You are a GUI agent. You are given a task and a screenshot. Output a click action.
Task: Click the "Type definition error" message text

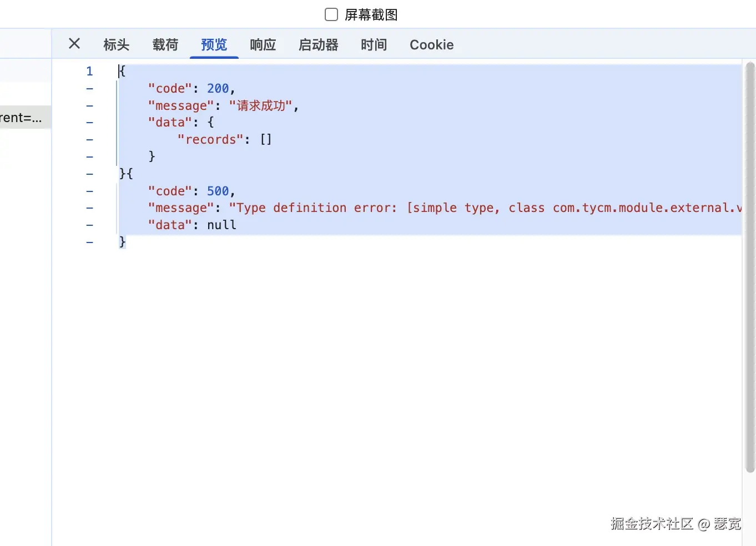click(313, 208)
